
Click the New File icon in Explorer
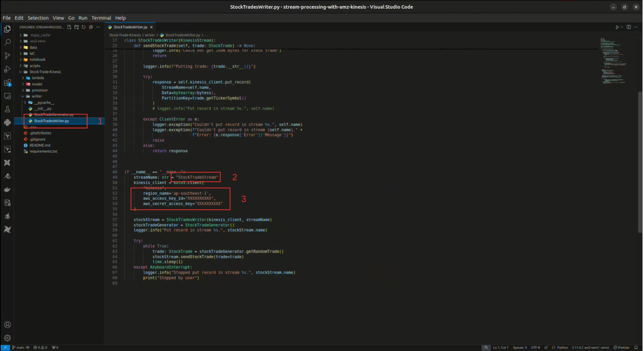(x=69, y=27)
